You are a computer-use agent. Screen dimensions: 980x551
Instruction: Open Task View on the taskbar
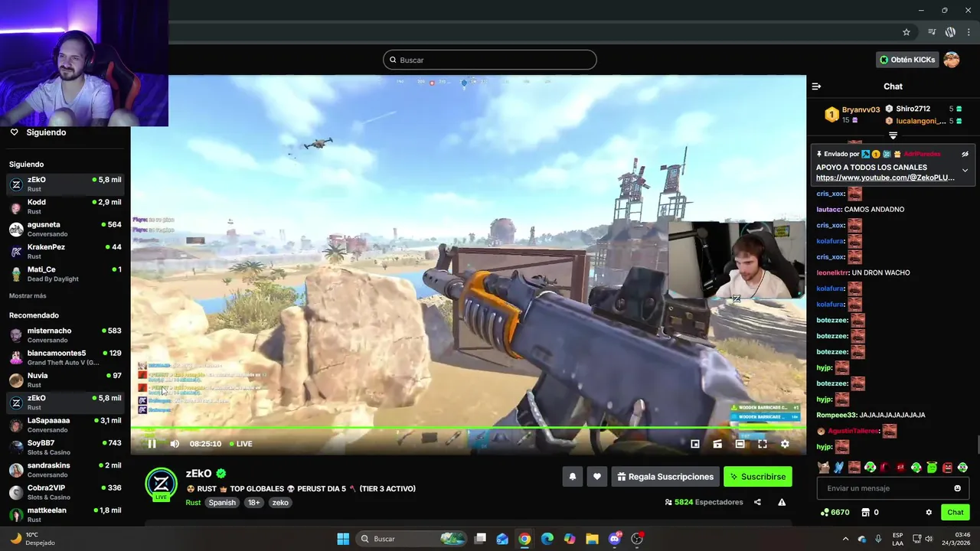(x=480, y=539)
